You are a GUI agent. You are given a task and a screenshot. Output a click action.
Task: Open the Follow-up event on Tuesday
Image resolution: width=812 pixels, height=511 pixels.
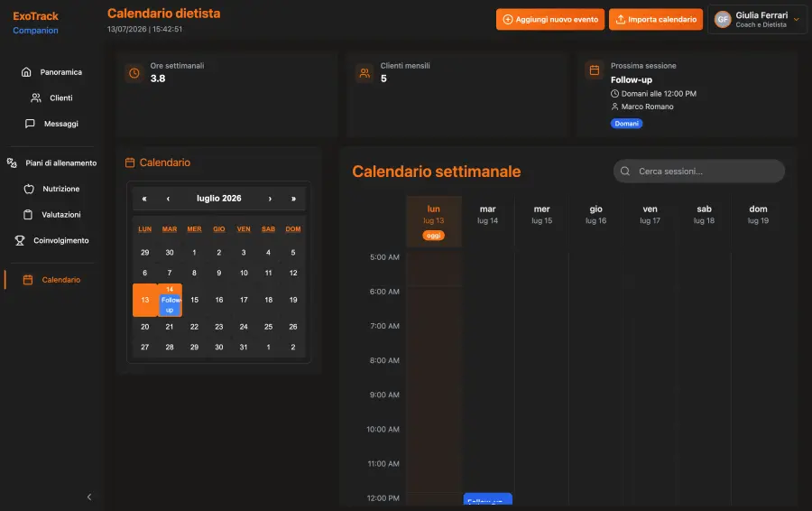[x=487, y=499]
